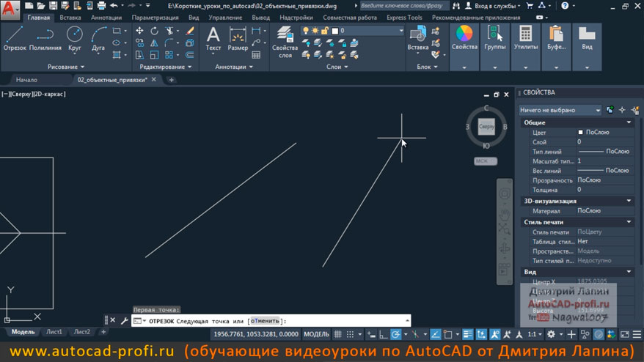This screenshot has height=362, width=644.
Task: Open the Свойства panel button
Action: click(x=464, y=47)
